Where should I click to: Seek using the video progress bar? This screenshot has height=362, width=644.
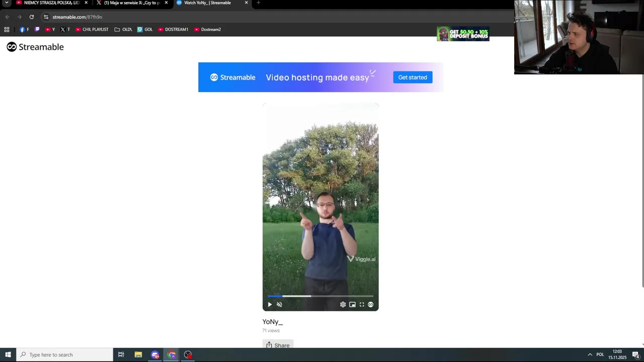pos(320,296)
